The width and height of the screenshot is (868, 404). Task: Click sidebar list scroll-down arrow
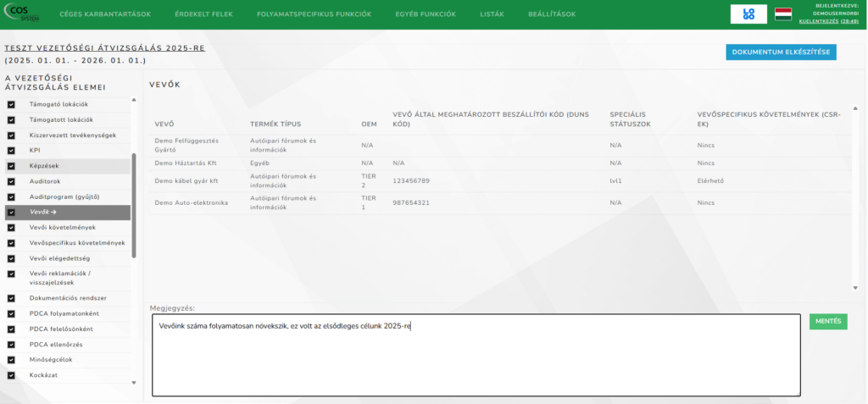coord(133,383)
